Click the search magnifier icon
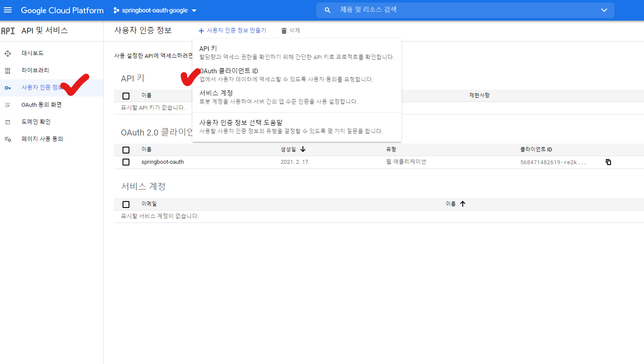The width and height of the screenshot is (644, 364). point(327,10)
